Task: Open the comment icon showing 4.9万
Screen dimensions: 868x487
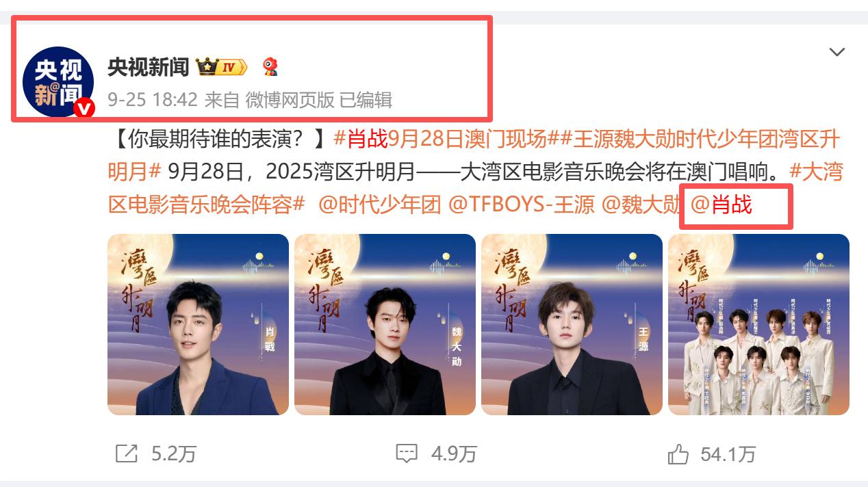Action: click(407, 453)
